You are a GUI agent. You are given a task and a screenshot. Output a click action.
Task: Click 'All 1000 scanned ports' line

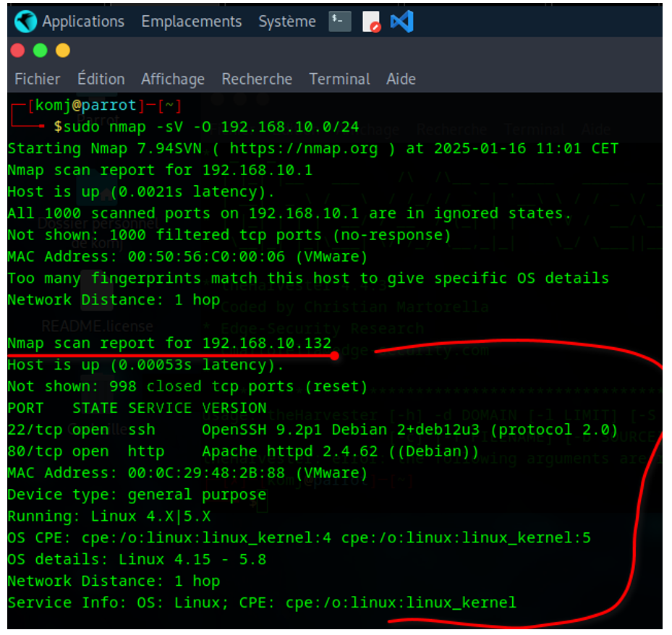tap(289, 213)
